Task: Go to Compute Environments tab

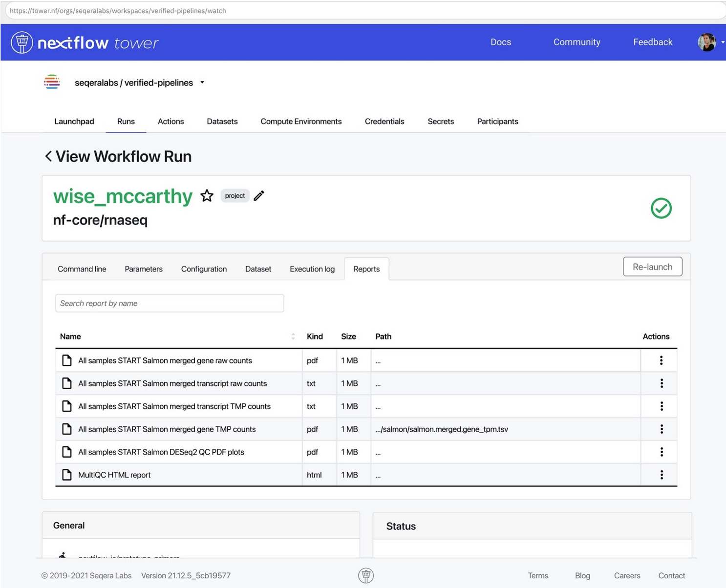Action: coord(301,122)
